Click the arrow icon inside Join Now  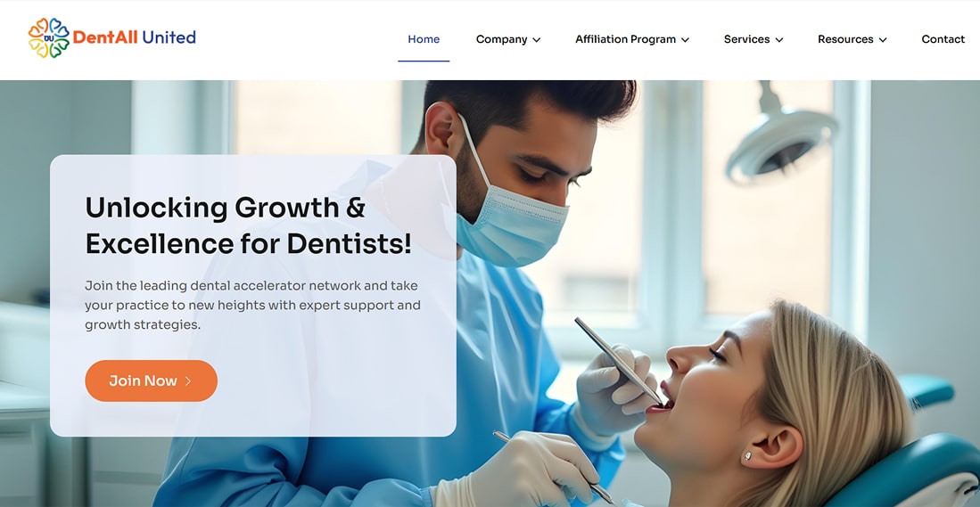[x=188, y=380]
